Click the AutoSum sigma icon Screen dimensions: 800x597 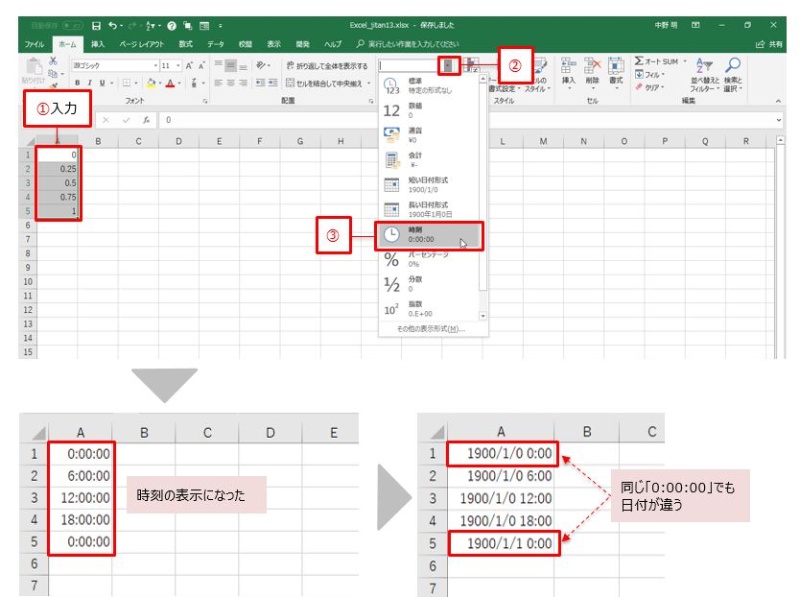click(640, 62)
